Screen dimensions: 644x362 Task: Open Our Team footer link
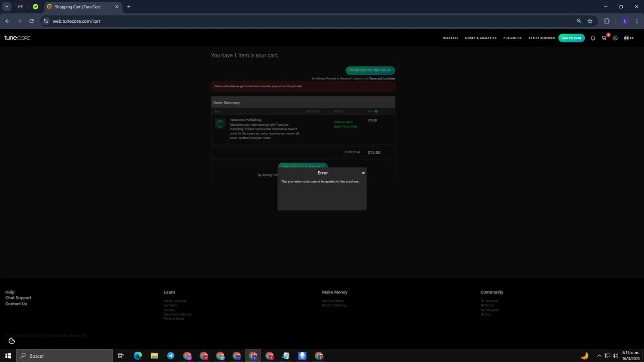coord(170,305)
